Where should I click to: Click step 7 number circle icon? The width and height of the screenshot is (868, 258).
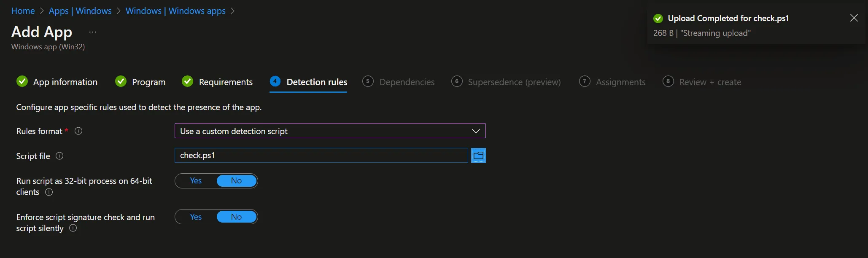click(x=585, y=81)
